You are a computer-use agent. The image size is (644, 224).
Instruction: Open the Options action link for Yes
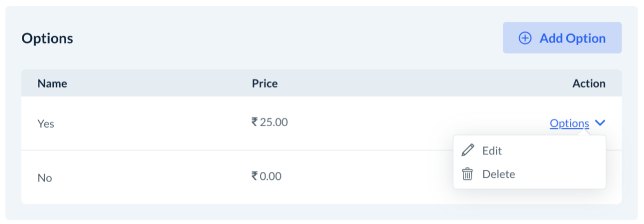pos(569,123)
